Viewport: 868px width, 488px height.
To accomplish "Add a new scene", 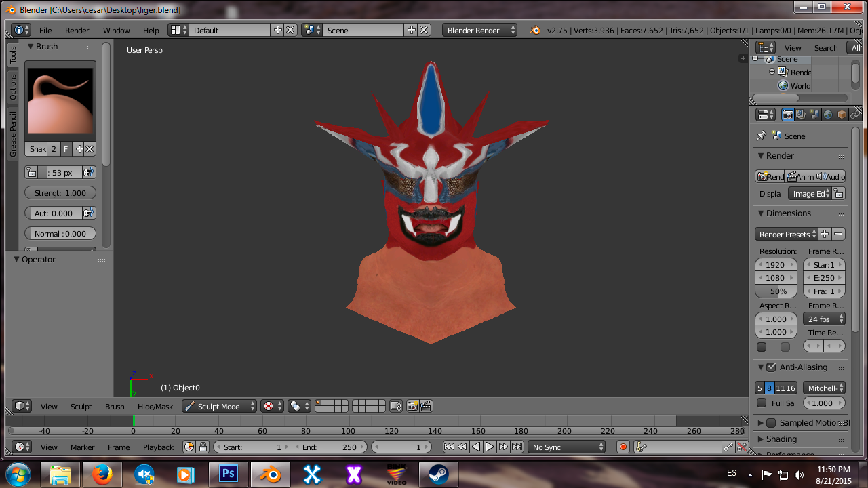I will pyautogui.click(x=411, y=30).
